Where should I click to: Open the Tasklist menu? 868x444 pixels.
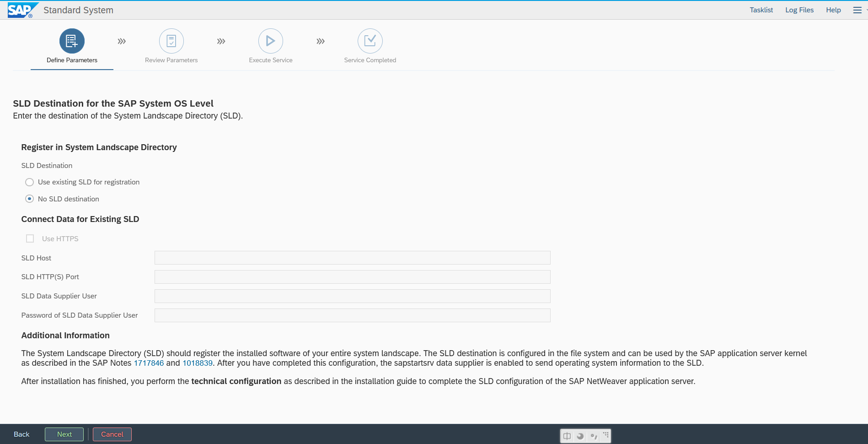[x=761, y=10]
